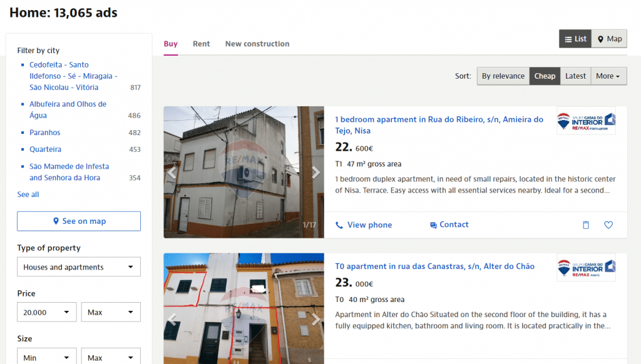641x364 pixels.
Task: Open Houses and apartments property type dropdown
Action: 79,267
